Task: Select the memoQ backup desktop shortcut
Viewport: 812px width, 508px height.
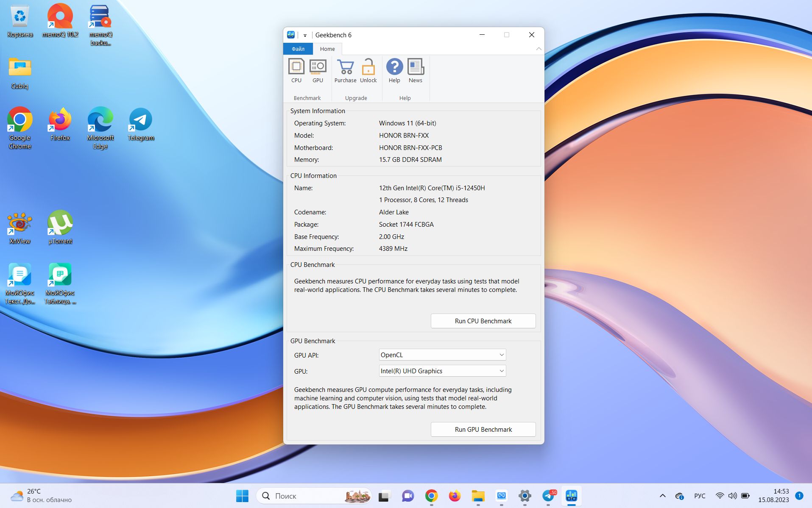Action: 100,25
